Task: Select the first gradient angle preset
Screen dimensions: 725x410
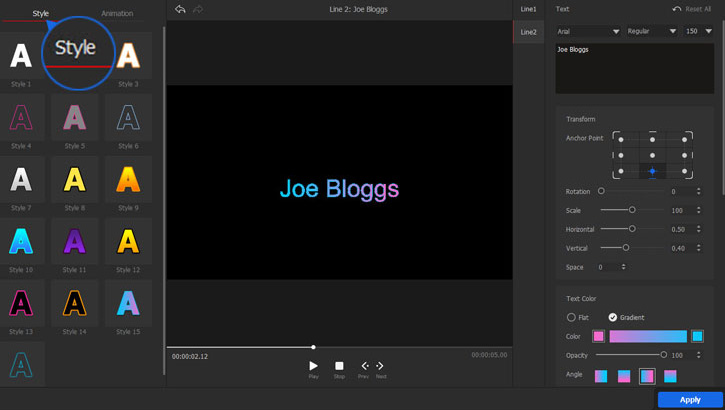Action: click(601, 376)
